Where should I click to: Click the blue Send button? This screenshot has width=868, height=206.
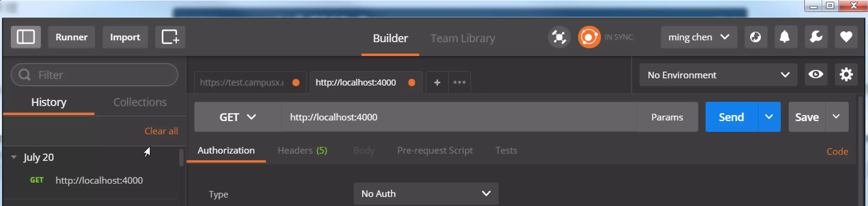tap(731, 117)
